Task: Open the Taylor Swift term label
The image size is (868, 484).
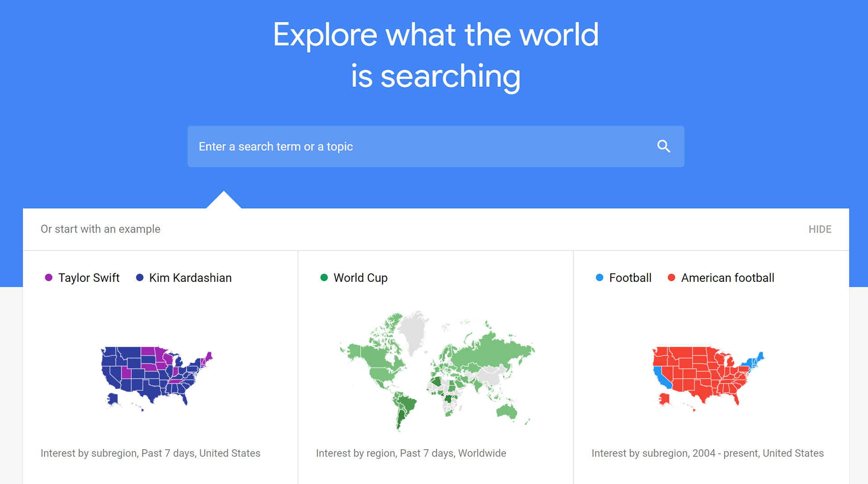Action: pos(89,278)
